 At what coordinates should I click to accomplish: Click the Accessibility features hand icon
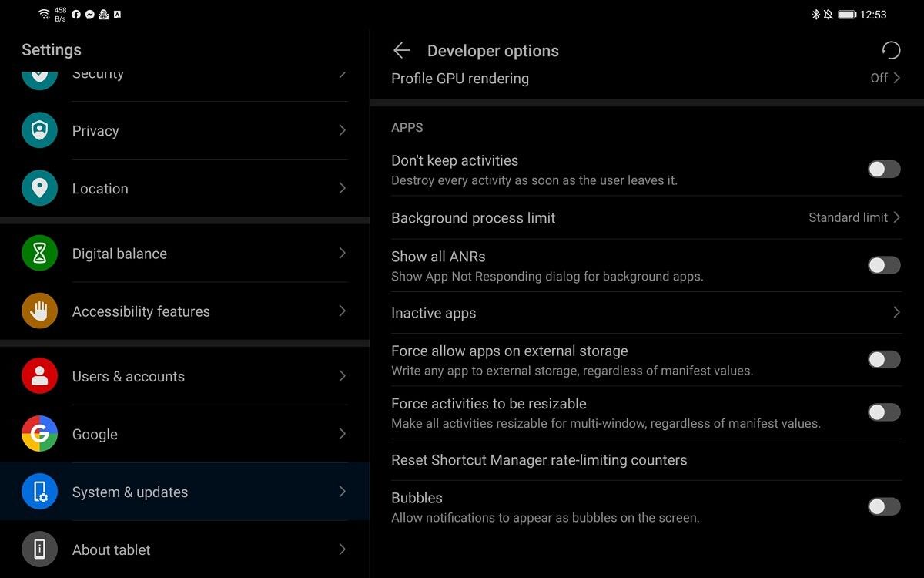(x=39, y=311)
